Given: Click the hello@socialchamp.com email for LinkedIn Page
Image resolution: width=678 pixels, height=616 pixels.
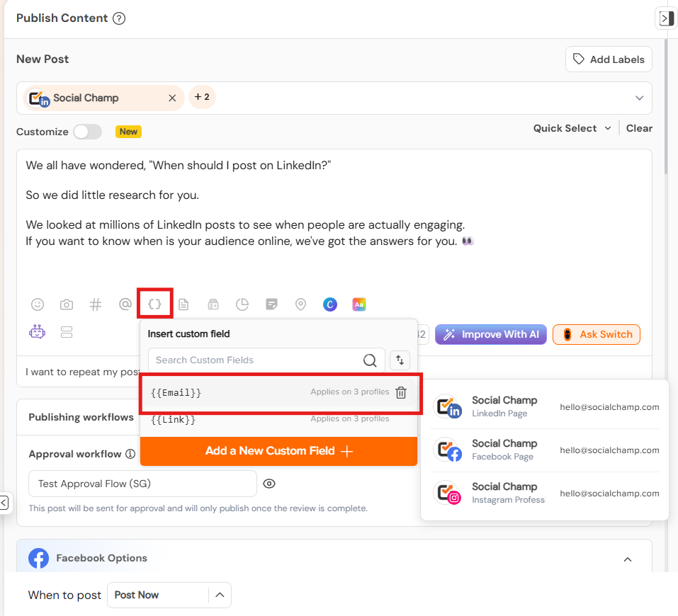Looking at the screenshot, I should click(609, 407).
